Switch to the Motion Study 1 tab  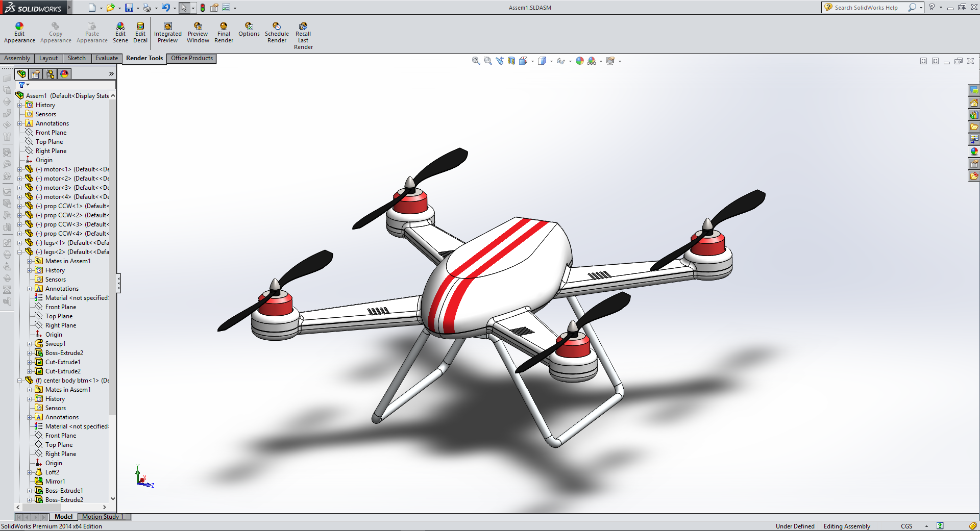click(x=103, y=517)
